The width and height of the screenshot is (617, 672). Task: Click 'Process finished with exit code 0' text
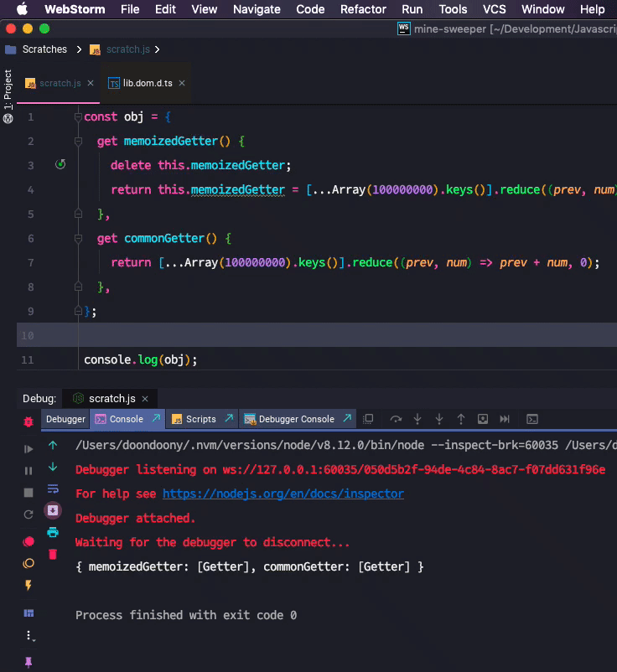(186, 615)
